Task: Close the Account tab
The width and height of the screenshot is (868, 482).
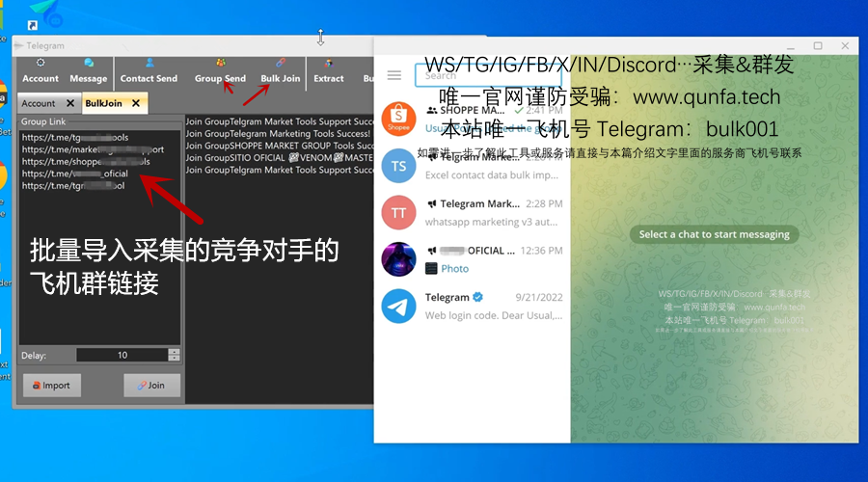Action: (x=70, y=103)
